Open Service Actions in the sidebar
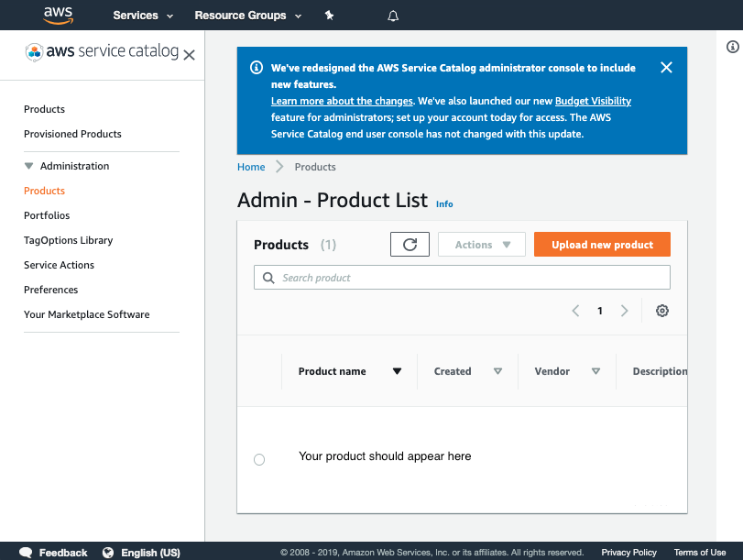The width and height of the screenshot is (743, 560). point(60,265)
